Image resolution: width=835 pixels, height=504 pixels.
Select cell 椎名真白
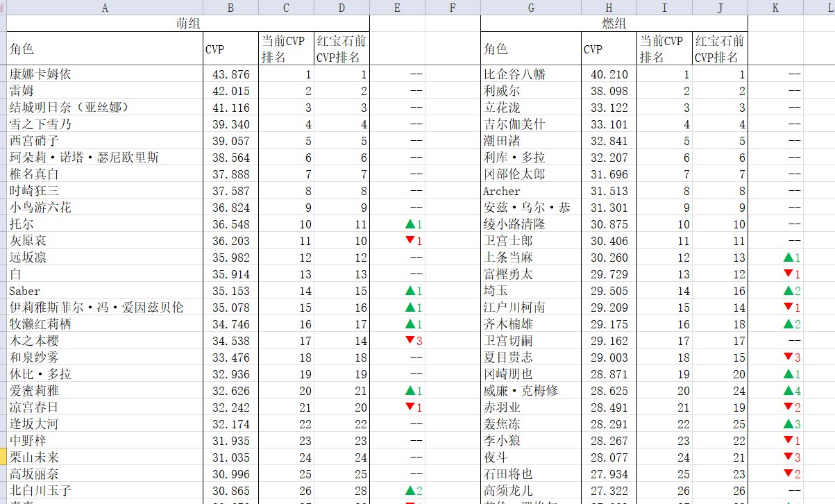tap(105, 174)
